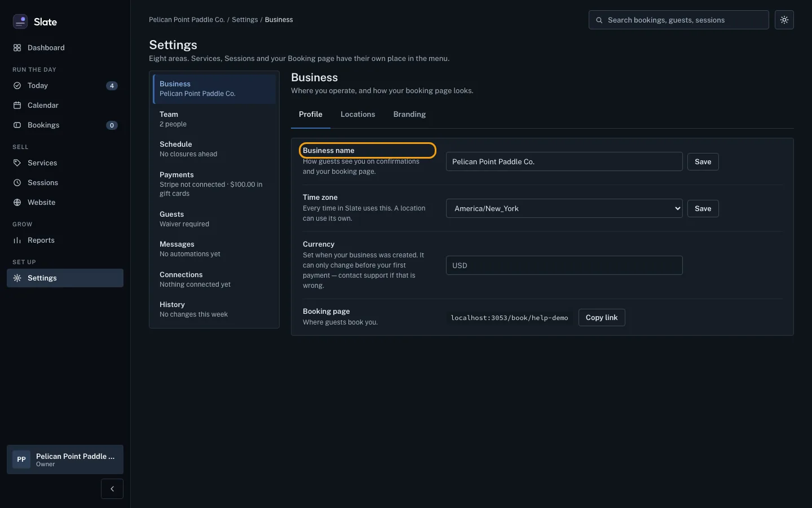Click the Business name input field
Screen dimensions: 812x508
point(564,162)
